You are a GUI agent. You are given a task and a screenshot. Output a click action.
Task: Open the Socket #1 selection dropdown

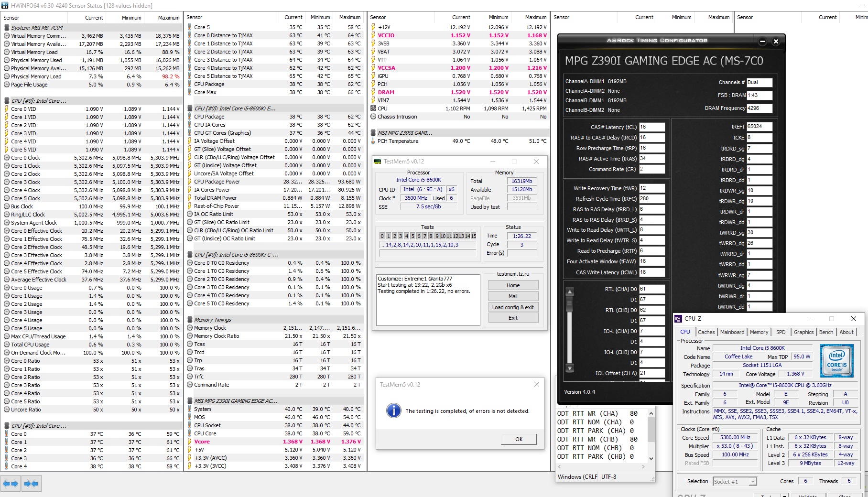[735, 481]
